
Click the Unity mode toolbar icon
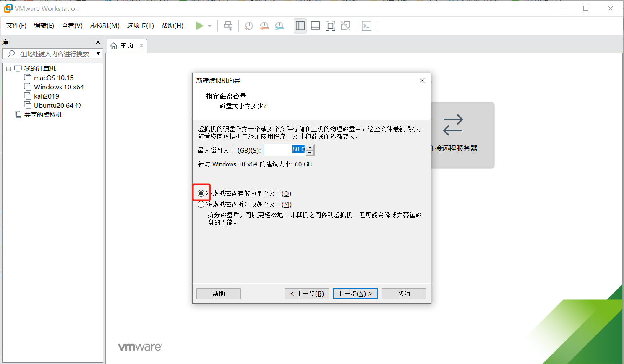point(345,26)
